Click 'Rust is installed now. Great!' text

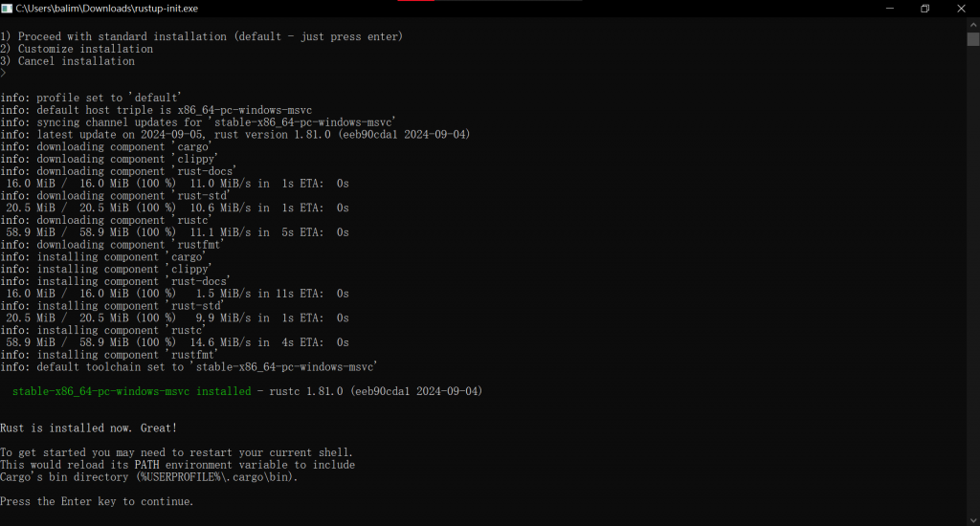88,427
